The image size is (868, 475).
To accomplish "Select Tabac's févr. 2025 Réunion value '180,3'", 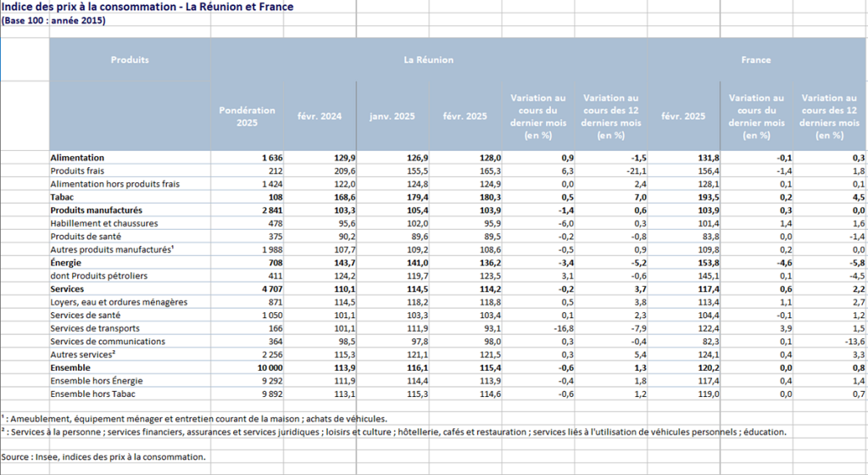I will 491,197.
